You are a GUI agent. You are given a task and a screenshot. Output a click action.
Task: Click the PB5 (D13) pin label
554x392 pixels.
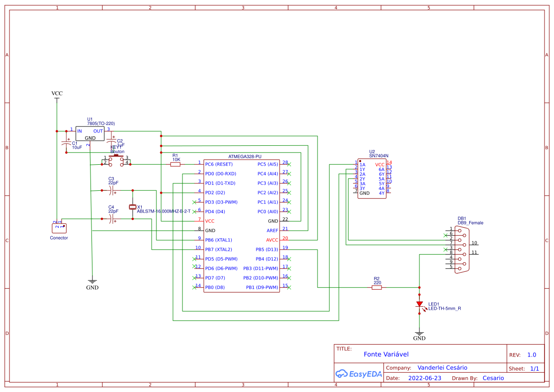[x=266, y=249]
